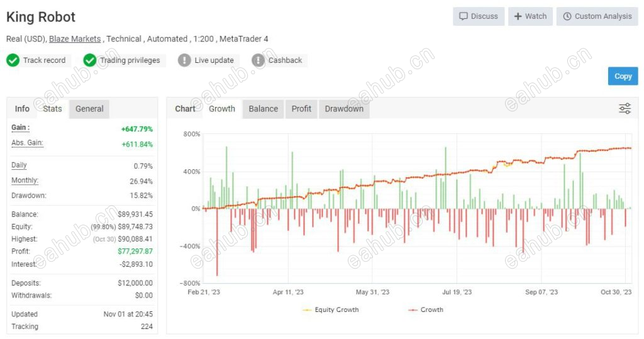644x339 pixels.
Task: Click the Feb 21, '23 axis label
Action: click(204, 292)
